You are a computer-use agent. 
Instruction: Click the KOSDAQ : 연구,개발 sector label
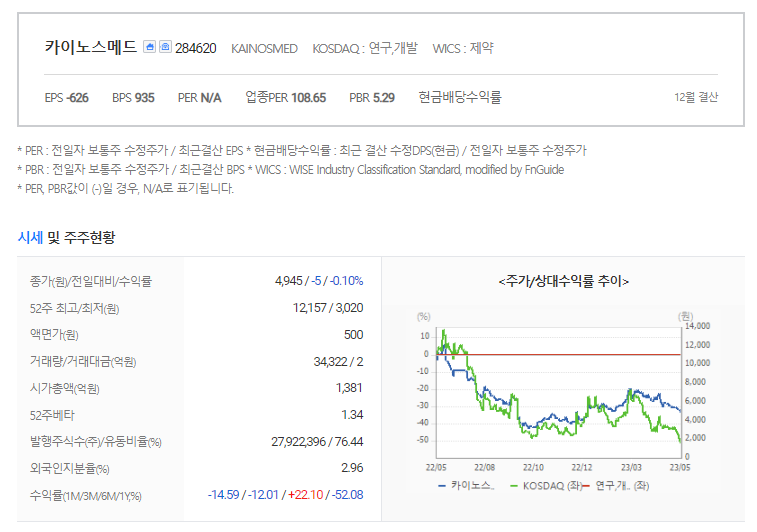pyautogui.click(x=365, y=48)
